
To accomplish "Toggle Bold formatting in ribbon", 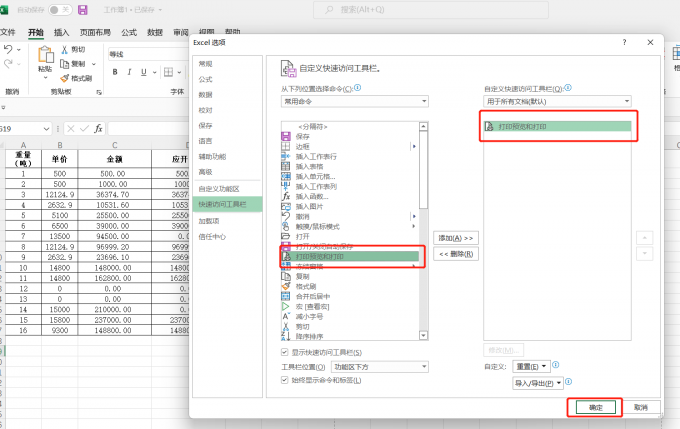I will tap(115, 72).
